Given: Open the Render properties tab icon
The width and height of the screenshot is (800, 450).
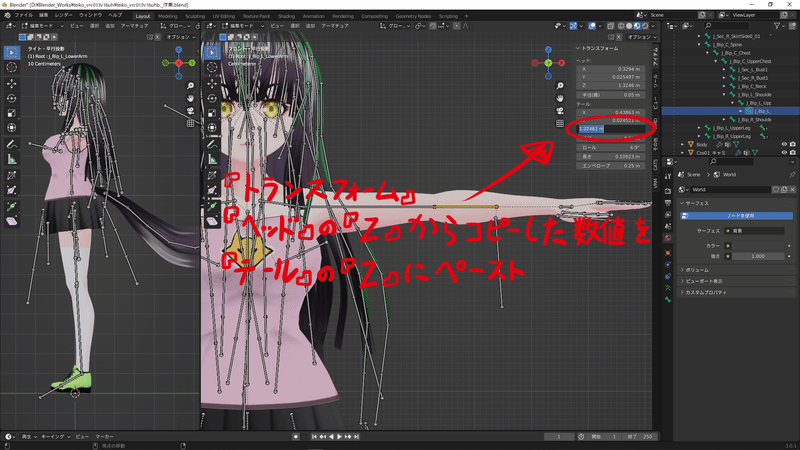Looking at the screenshot, I should pos(668,191).
